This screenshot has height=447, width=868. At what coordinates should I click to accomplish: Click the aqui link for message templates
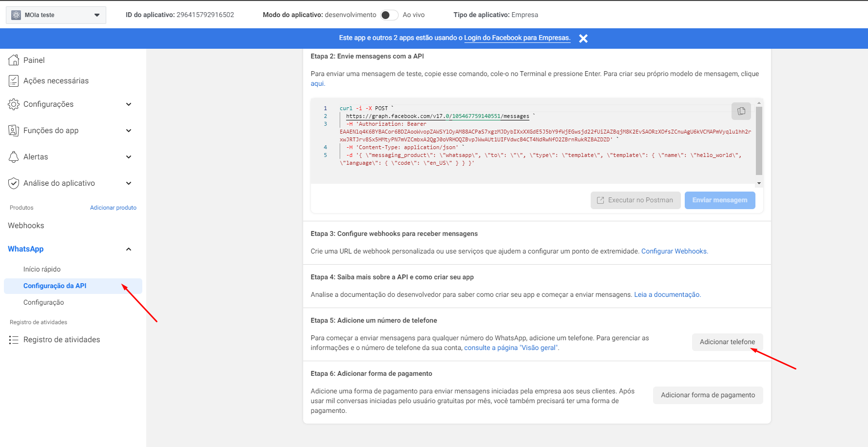[x=317, y=83]
